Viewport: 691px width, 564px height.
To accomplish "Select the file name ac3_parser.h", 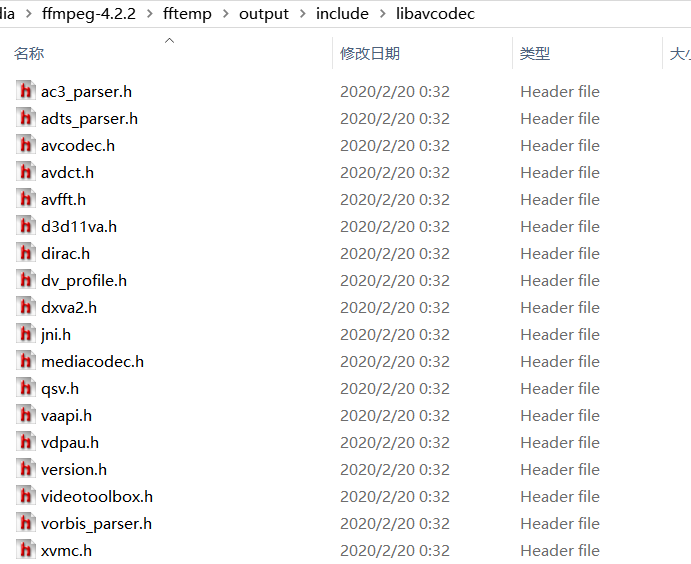I will coord(86,92).
